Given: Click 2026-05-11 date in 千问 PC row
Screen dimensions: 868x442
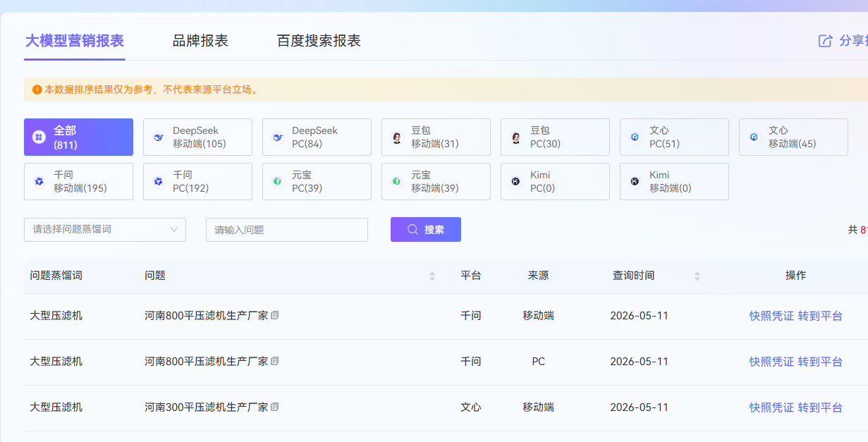Looking at the screenshot, I should click(639, 362).
